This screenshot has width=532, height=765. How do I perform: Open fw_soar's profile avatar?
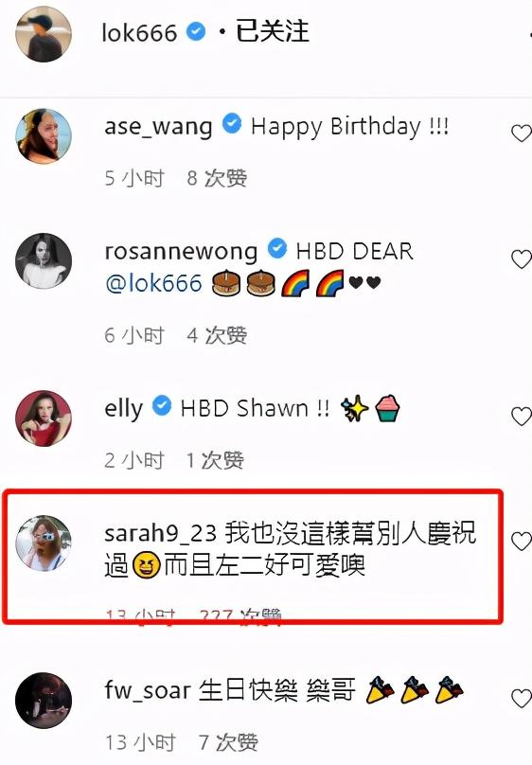pos(44,700)
